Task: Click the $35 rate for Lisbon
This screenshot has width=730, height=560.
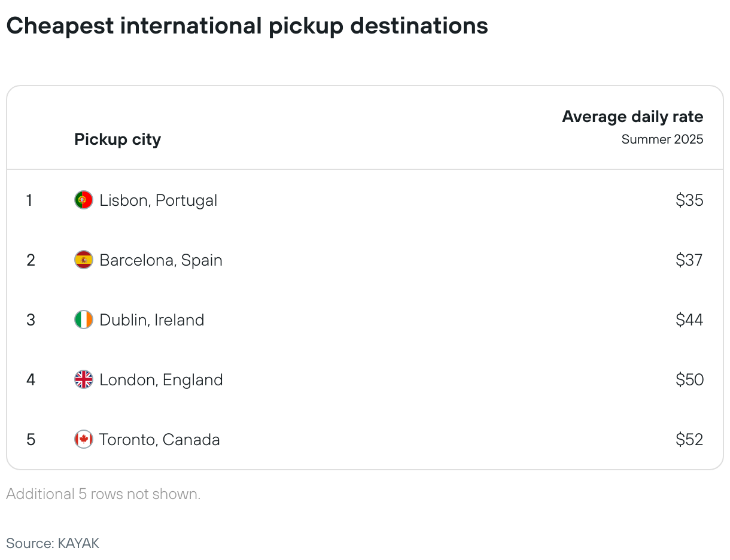Action: coord(689,200)
